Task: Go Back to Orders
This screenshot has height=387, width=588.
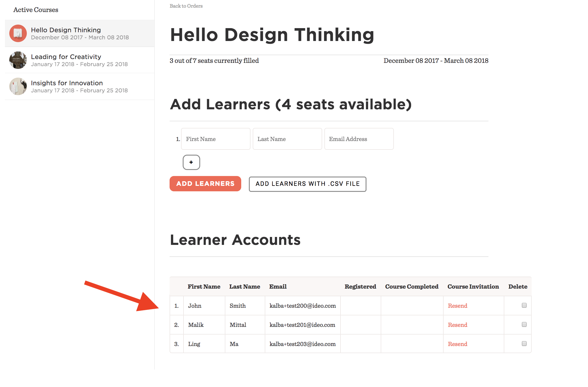Action: (186, 6)
